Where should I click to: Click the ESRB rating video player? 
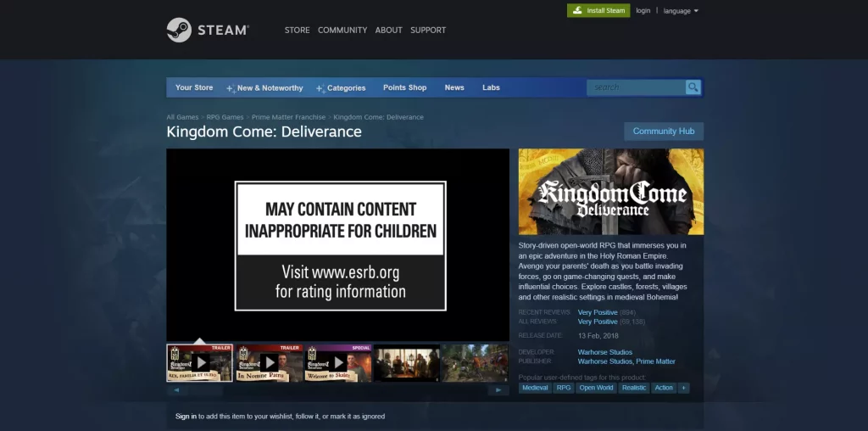point(337,245)
